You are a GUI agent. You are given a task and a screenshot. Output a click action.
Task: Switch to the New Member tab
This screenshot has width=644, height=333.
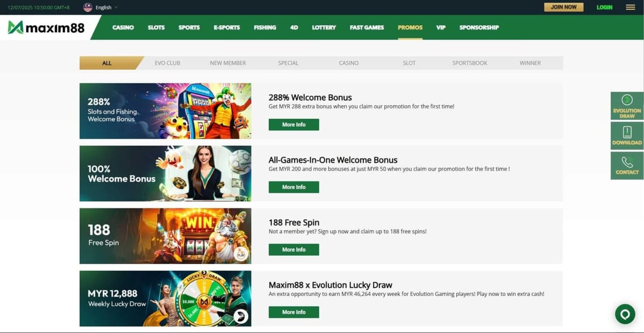228,63
